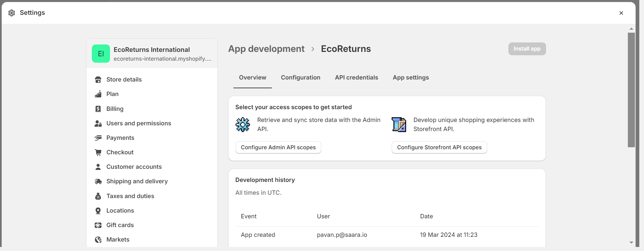
Task: Click the Markets globe icon
Action: pyautogui.click(x=98, y=240)
